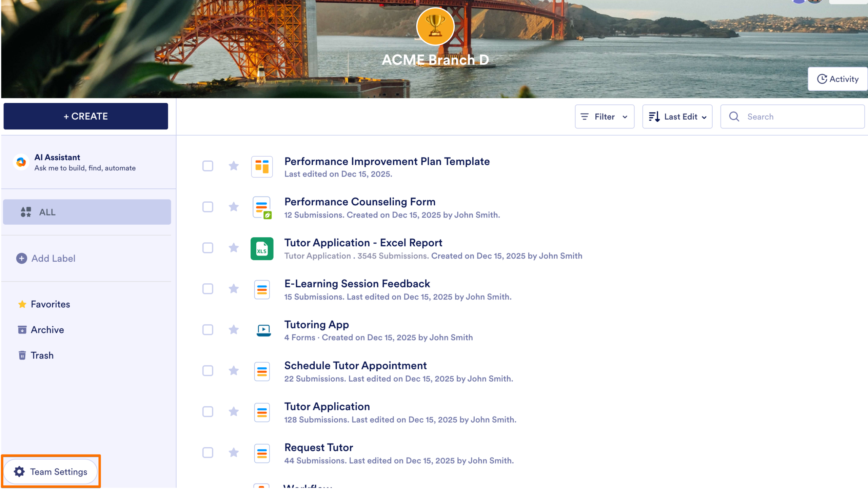This screenshot has height=489, width=868.
Task: Click the Search field
Action: [x=792, y=116]
